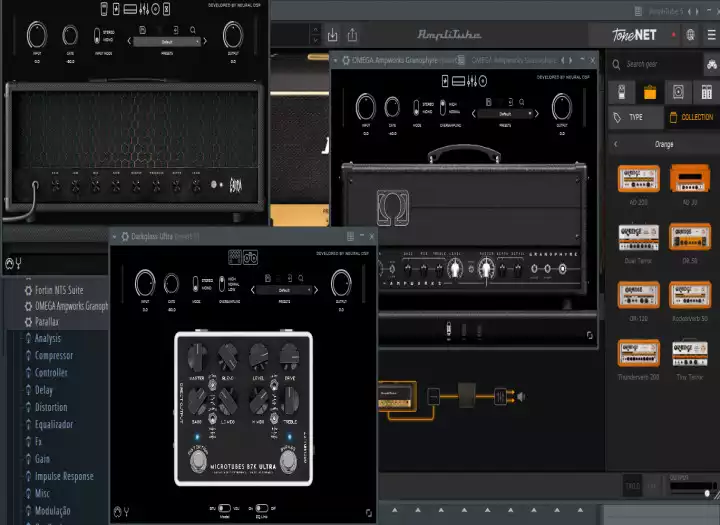Adjust the Granophyre Input knob
This screenshot has width=720, height=525.
(x=366, y=107)
